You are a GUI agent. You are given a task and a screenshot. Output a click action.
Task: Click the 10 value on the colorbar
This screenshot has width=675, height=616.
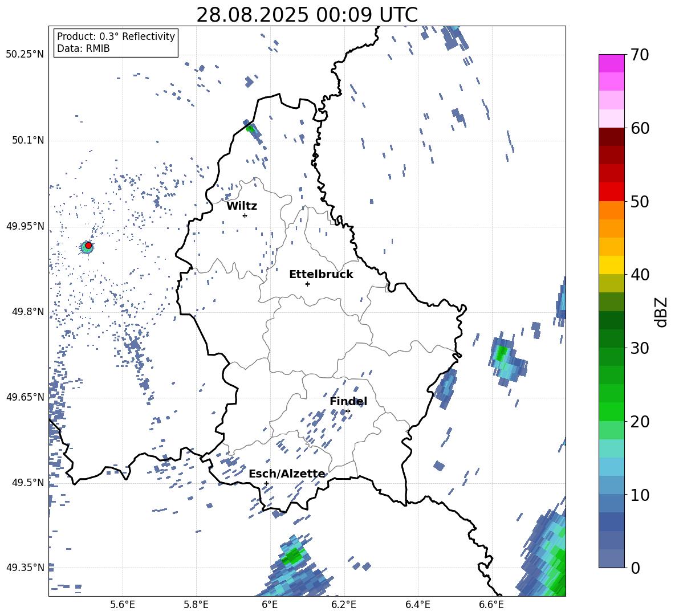(x=640, y=495)
